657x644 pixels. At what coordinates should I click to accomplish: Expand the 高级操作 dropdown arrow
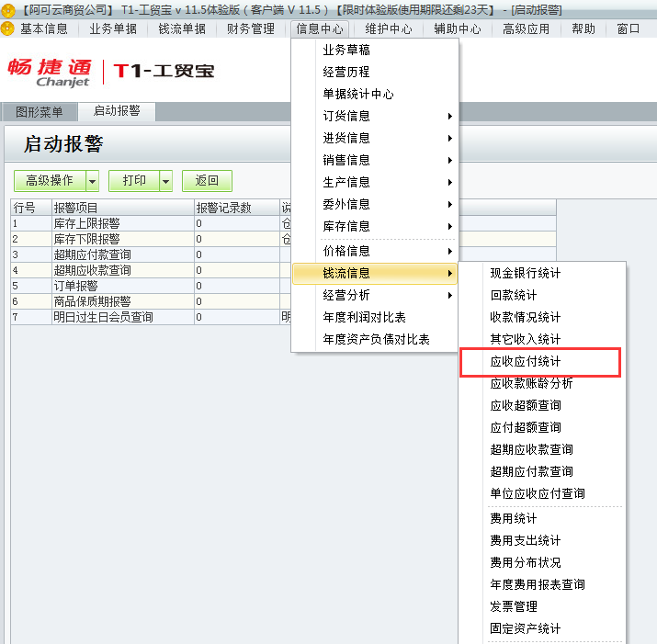(x=93, y=181)
